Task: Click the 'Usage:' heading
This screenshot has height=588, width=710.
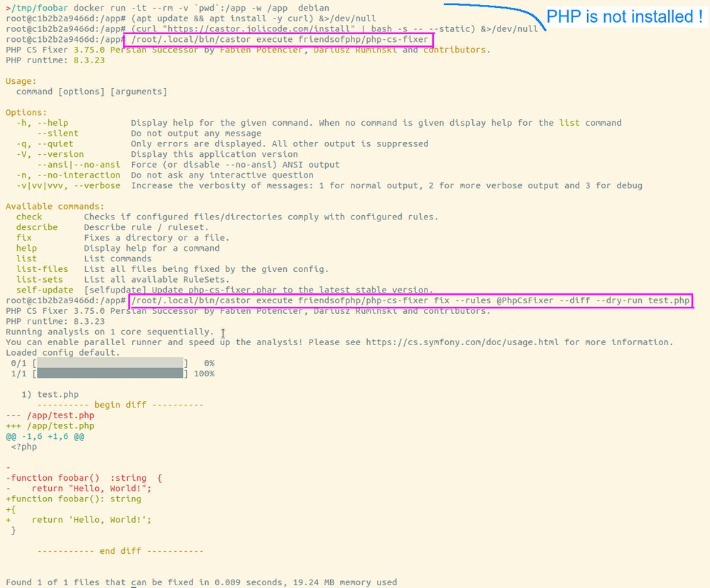Action: pos(21,81)
